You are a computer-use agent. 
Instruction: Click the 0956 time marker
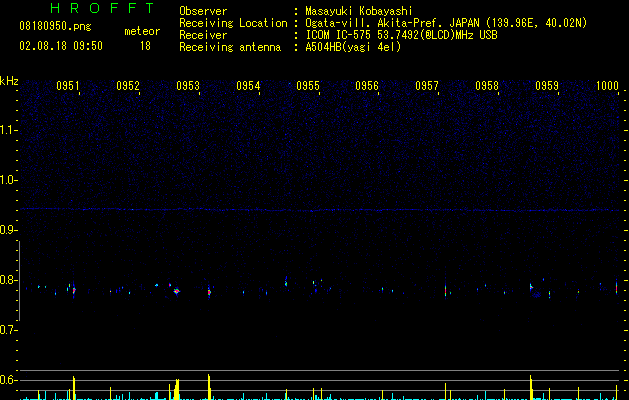[x=367, y=86]
